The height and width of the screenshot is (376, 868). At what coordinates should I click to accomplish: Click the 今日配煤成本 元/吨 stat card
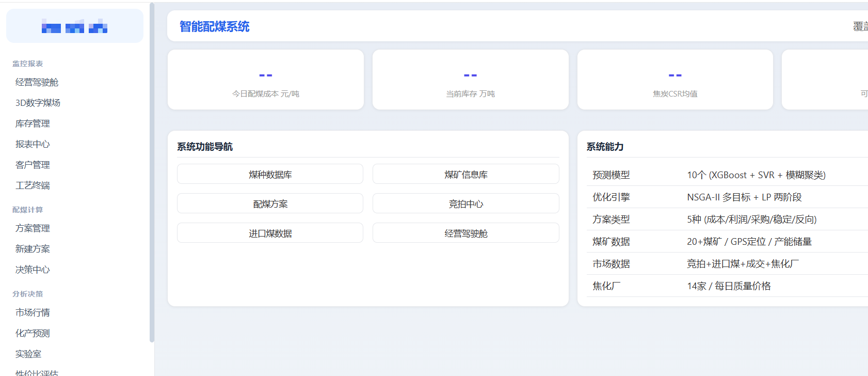pyautogui.click(x=266, y=80)
